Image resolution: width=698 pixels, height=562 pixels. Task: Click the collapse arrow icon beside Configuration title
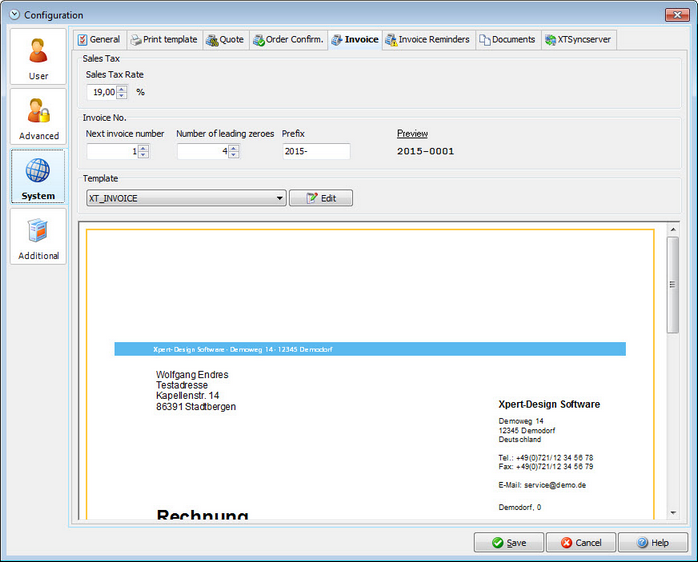pos(15,15)
